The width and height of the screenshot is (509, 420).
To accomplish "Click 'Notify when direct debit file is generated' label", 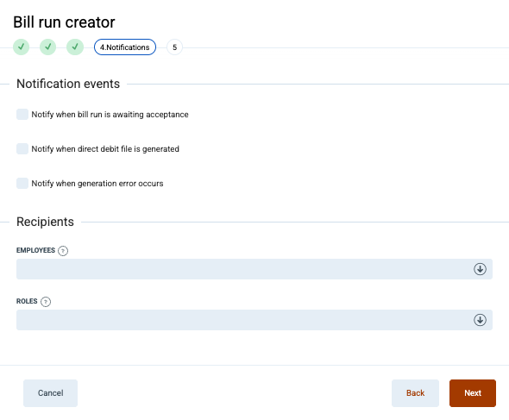I will pos(105,149).
